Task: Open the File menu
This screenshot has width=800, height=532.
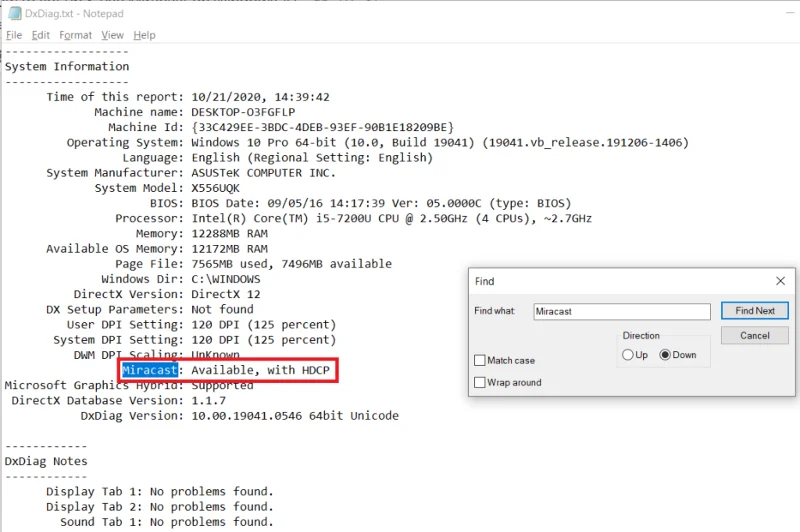Action: click(14, 35)
